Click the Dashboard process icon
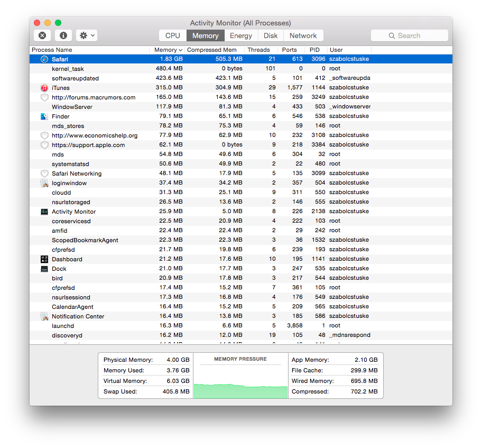 click(44, 259)
